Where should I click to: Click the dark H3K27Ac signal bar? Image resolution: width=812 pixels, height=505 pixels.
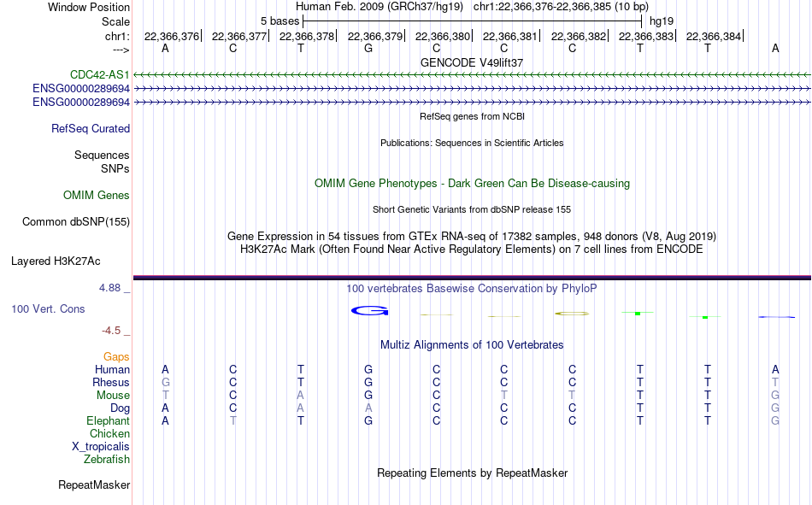[472, 279]
